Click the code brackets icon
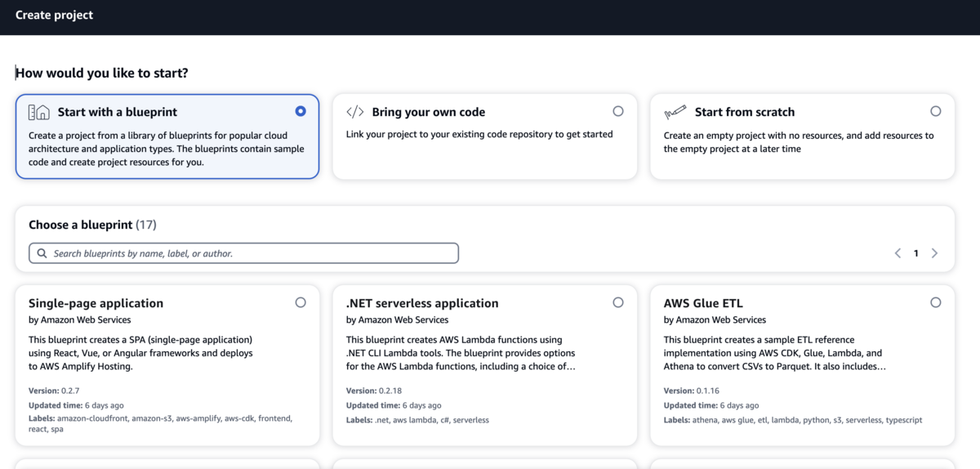Screen dimensions: 980x469 point(355,112)
